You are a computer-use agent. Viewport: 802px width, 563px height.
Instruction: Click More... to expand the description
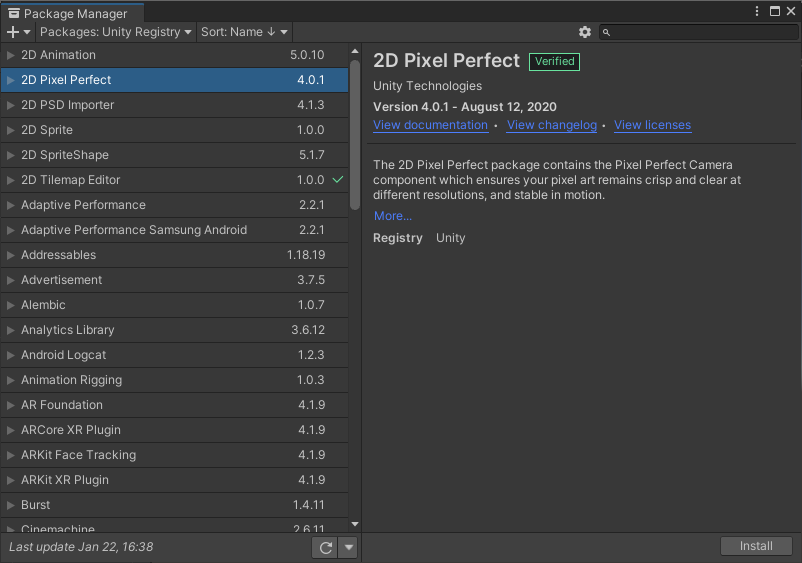(393, 216)
